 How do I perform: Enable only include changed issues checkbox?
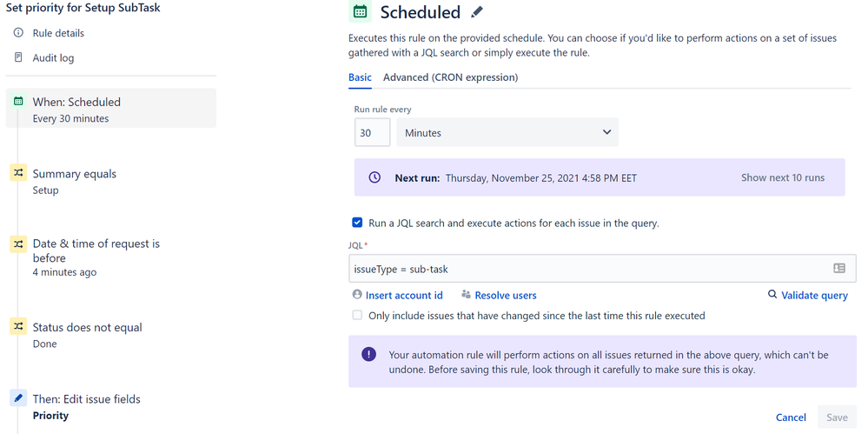[x=357, y=315]
